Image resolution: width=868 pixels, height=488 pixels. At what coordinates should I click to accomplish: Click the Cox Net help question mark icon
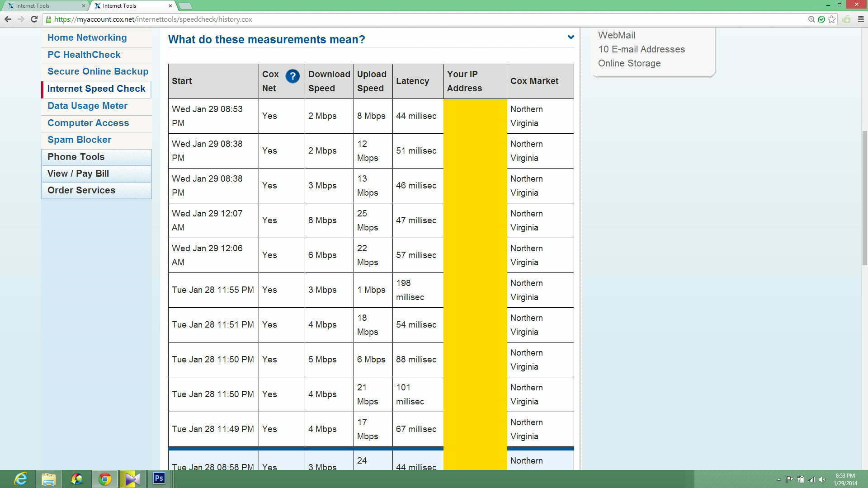[x=292, y=76]
